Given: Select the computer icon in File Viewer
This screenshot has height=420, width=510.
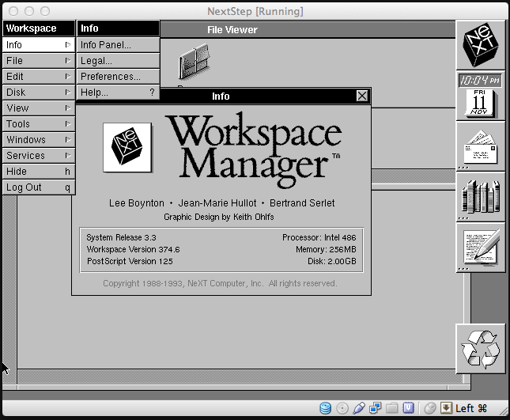Looking at the screenshot, I should click(195, 62).
